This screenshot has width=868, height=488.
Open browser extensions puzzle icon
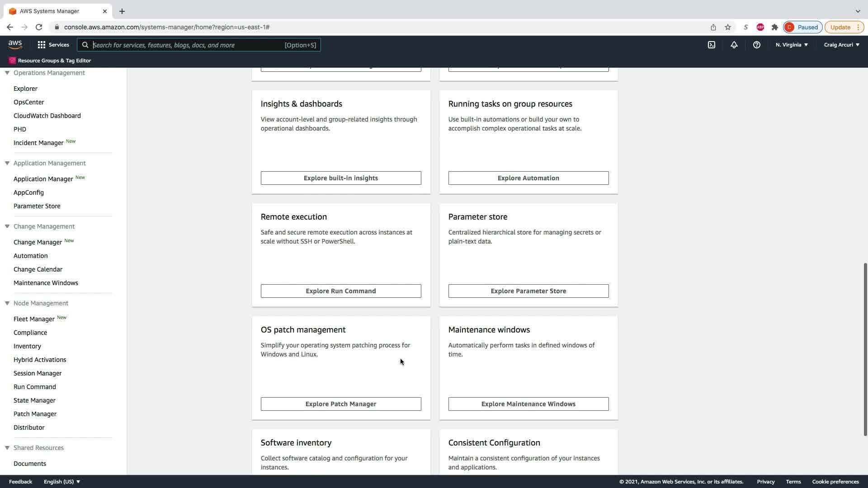click(774, 27)
